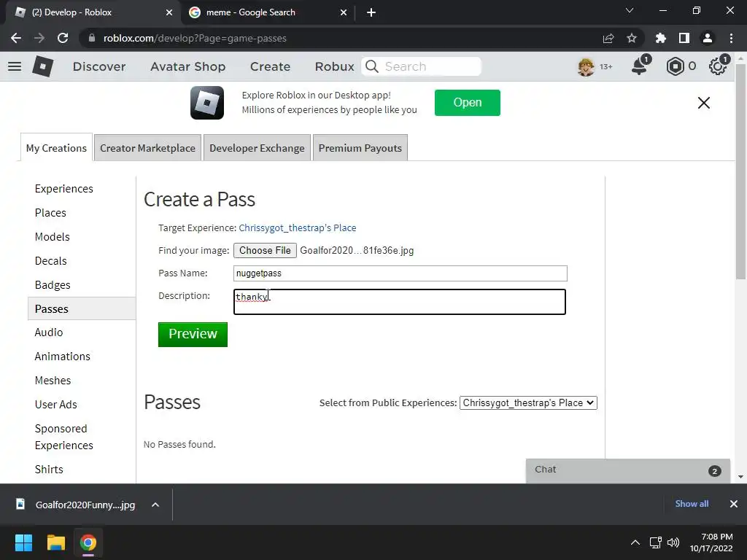Screen dimensions: 747x560
Task: Select Models in the sidebar
Action: pos(52,237)
